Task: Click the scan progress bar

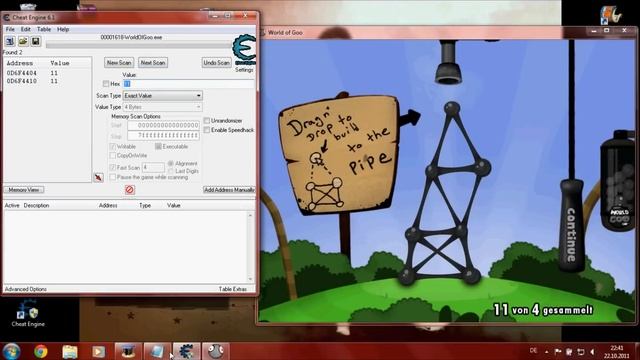Action: [139, 45]
